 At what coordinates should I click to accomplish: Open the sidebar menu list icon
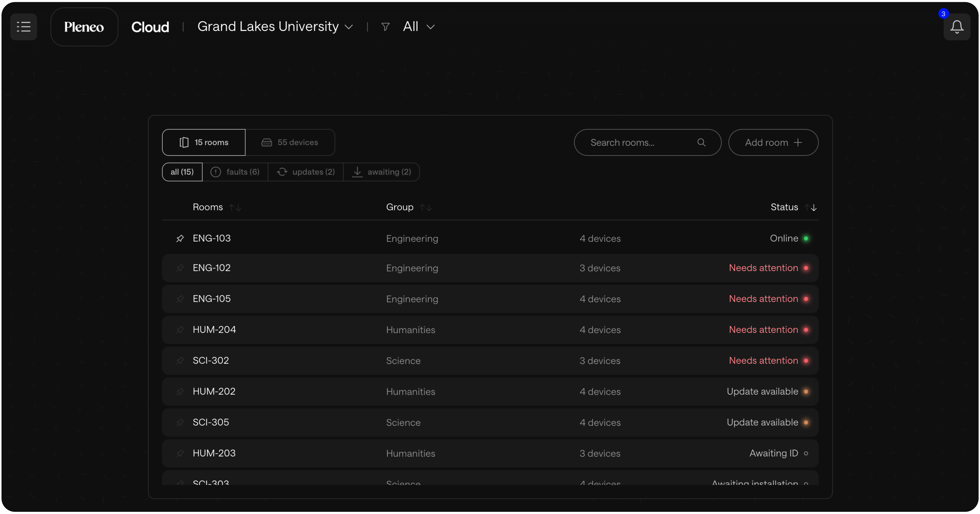24,27
